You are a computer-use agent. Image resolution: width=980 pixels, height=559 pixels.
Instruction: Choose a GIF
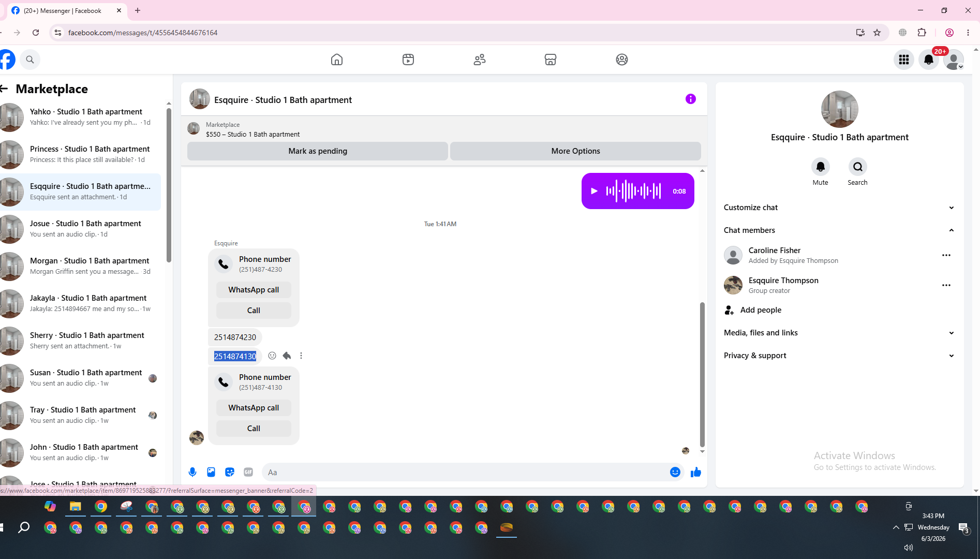(248, 472)
